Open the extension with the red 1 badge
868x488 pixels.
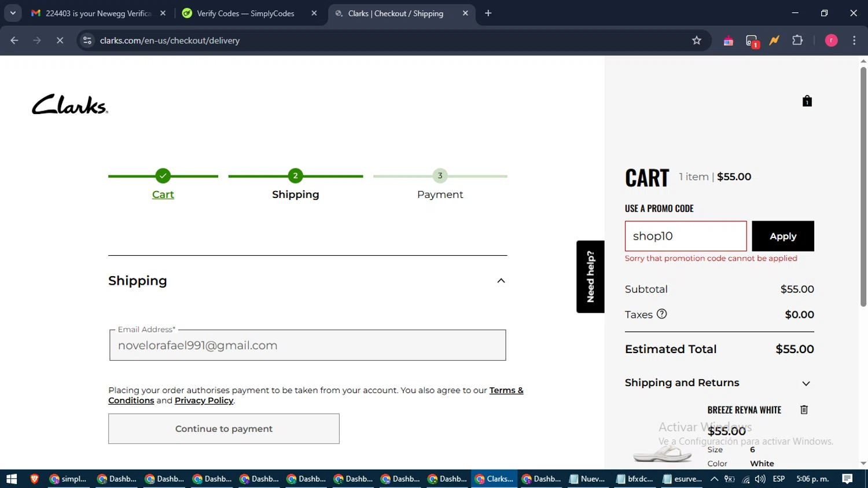pos(752,41)
